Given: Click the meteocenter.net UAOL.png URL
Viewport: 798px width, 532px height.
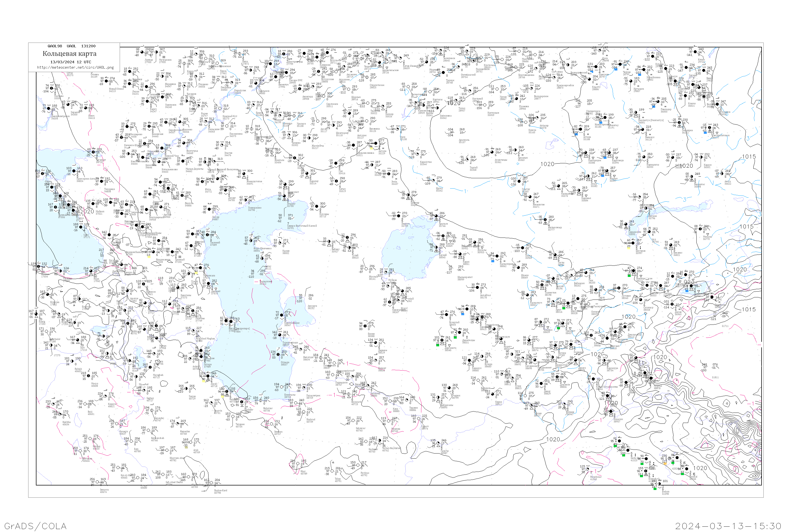Looking at the screenshot, I should pos(75,67).
